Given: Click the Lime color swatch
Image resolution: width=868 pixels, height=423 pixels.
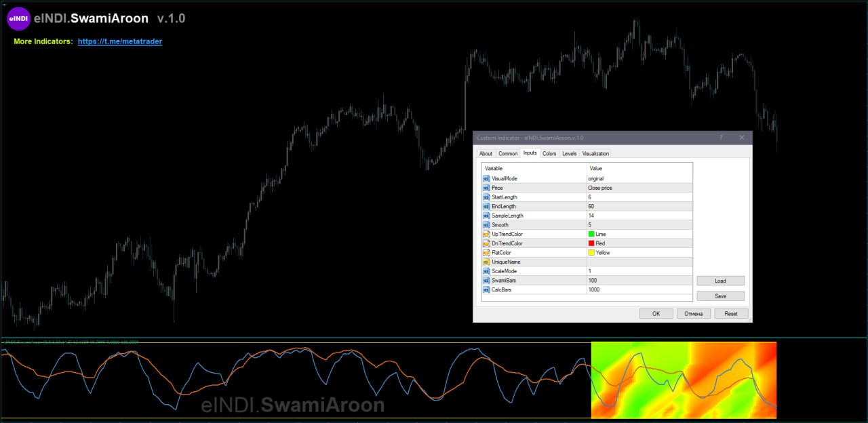Looking at the screenshot, I should point(591,234).
